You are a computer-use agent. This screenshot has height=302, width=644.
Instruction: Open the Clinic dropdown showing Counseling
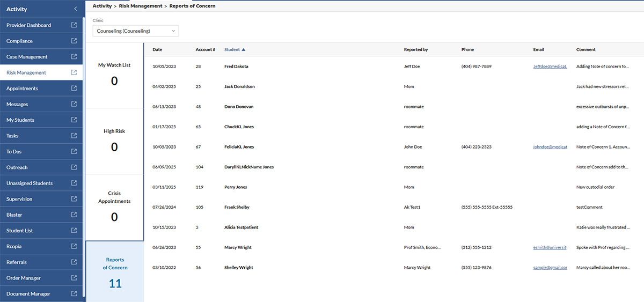tap(135, 31)
